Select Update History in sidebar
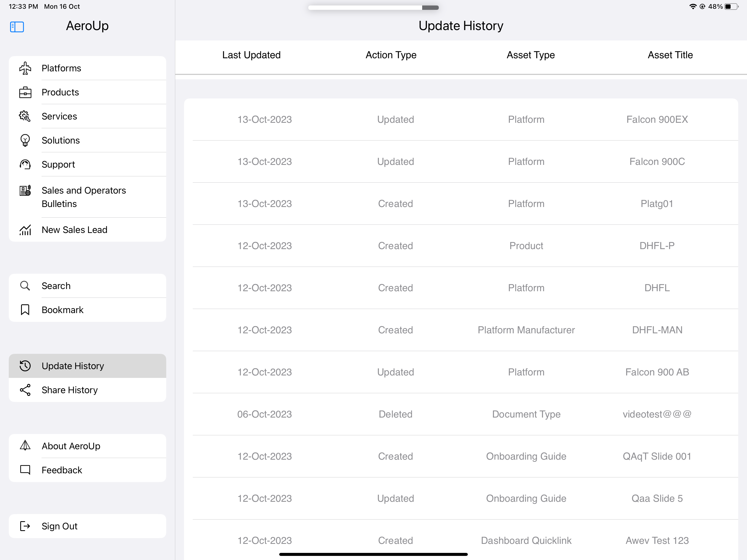 [73, 366]
